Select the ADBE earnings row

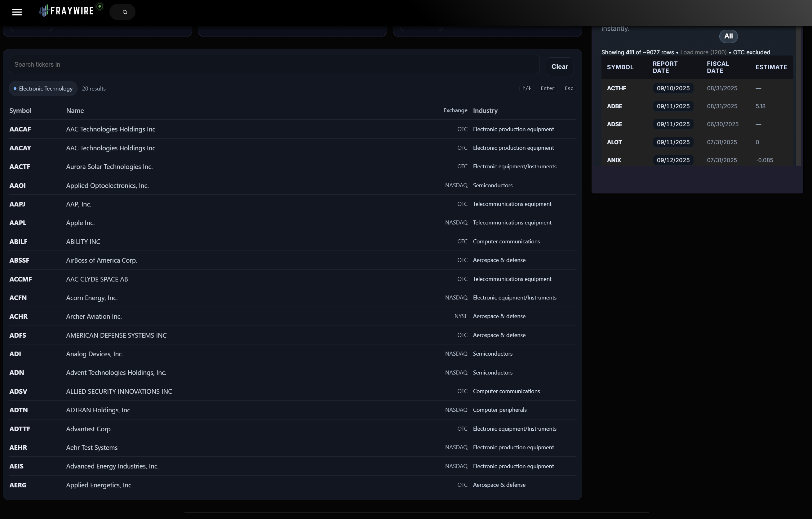pyautogui.click(x=615, y=106)
